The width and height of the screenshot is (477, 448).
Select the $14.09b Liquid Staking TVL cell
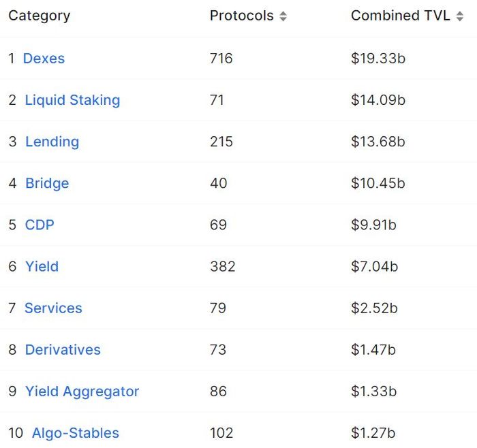point(378,100)
